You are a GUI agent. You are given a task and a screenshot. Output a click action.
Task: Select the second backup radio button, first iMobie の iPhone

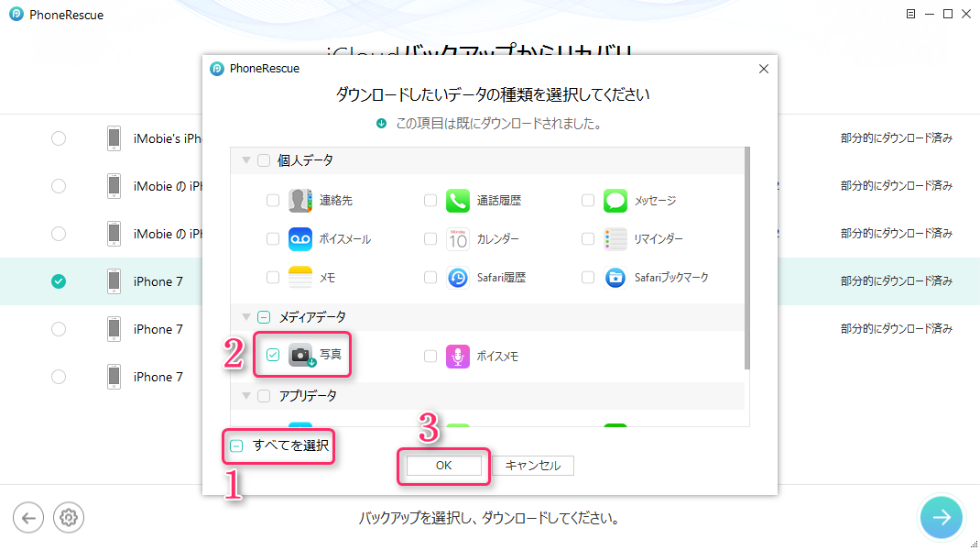[x=59, y=186]
